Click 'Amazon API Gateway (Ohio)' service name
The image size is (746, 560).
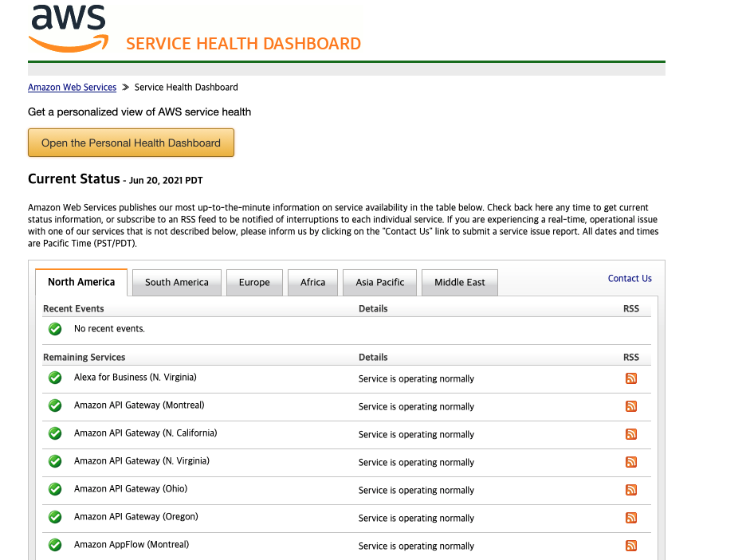point(131,488)
